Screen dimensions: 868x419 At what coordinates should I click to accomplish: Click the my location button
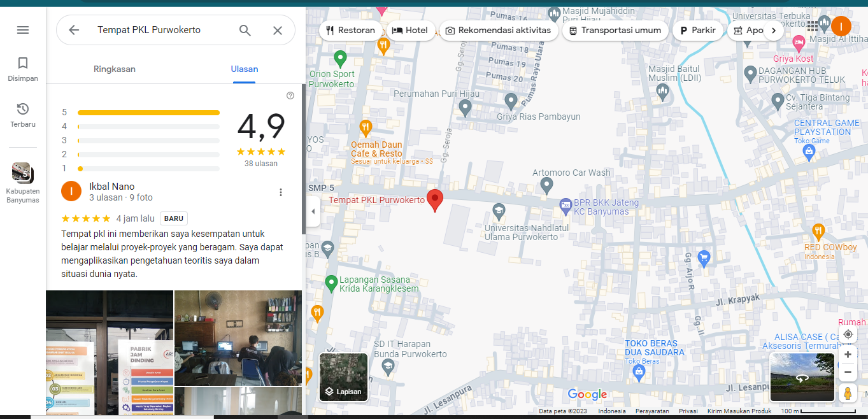pyautogui.click(x=848, y=335)
